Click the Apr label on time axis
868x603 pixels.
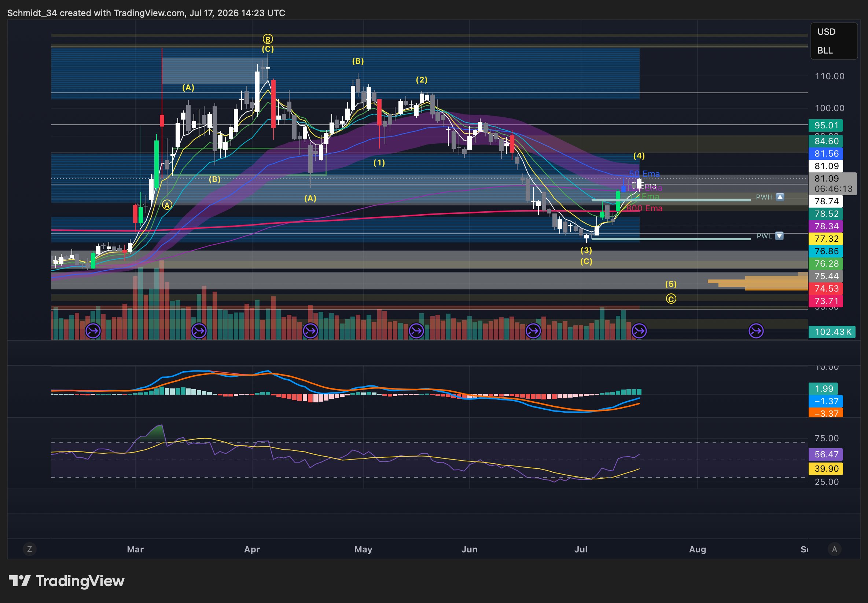(x=252, y=549)
